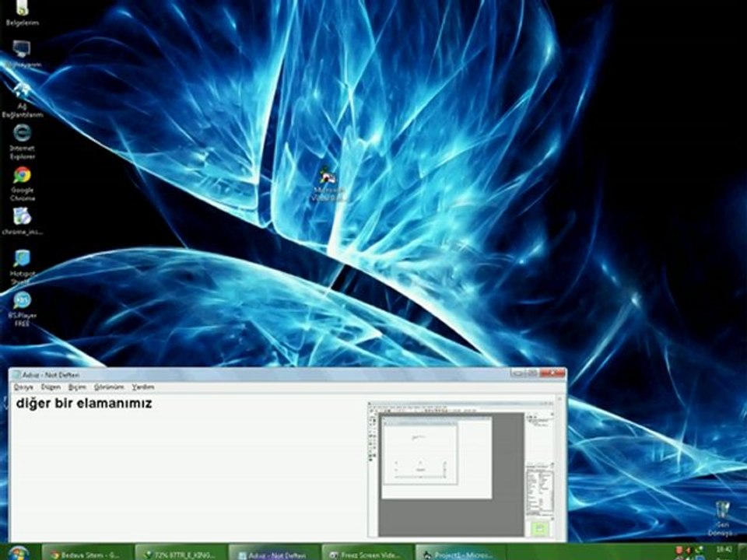
Task: Click the Windows Start button
Action: click(19, 553)
